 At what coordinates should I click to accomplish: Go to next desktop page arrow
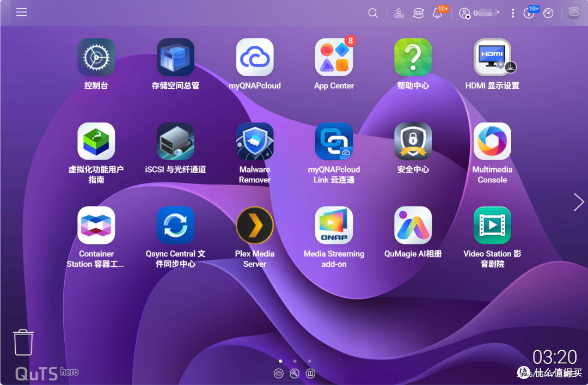pos(579,202)
